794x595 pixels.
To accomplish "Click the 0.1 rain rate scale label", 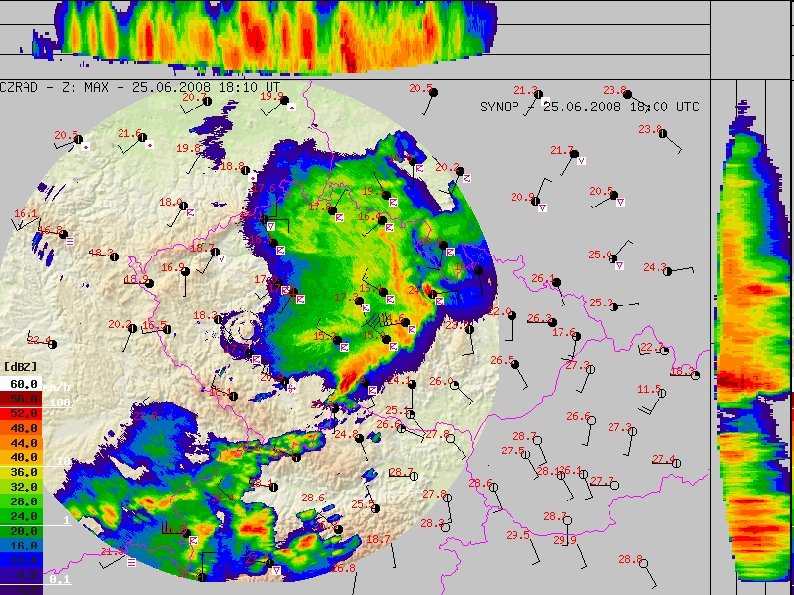I will click(x=60, y=579).
